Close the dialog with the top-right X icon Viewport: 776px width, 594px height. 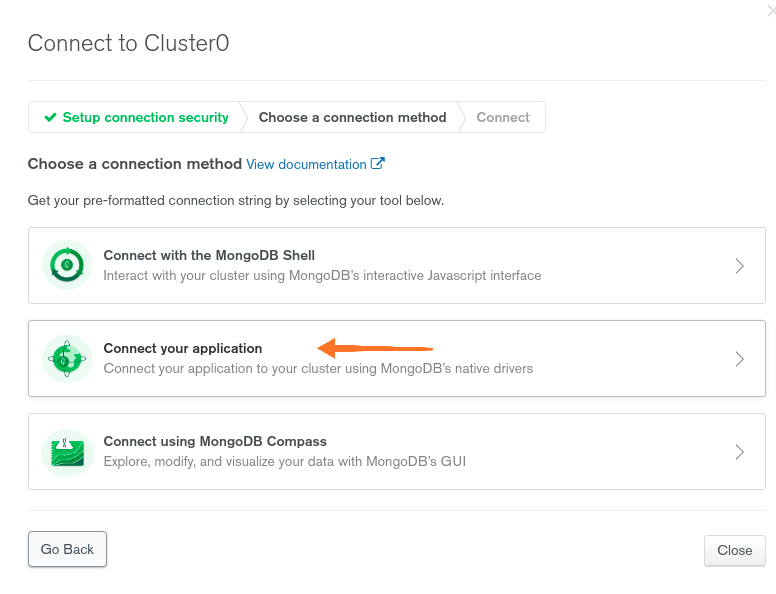772,10
